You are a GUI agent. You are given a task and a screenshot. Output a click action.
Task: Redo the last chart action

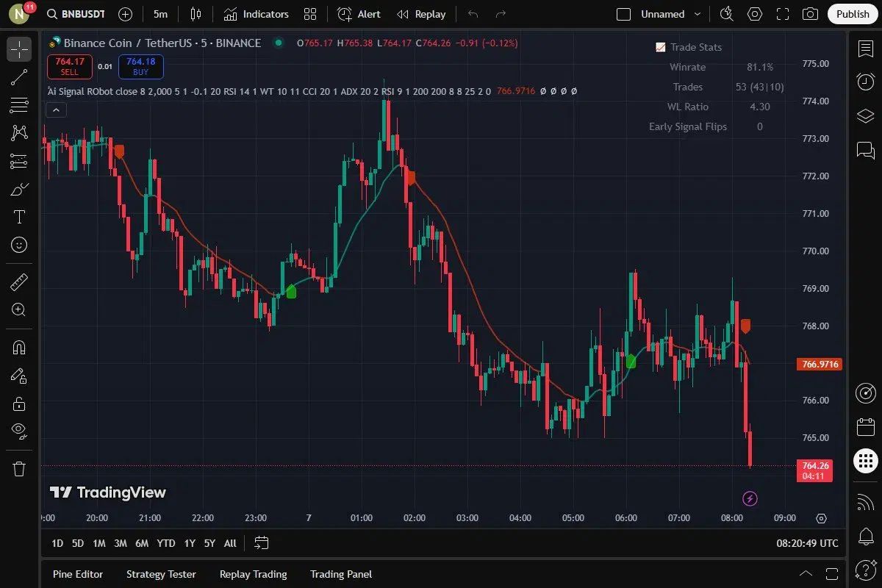click(x=501, y=14)
